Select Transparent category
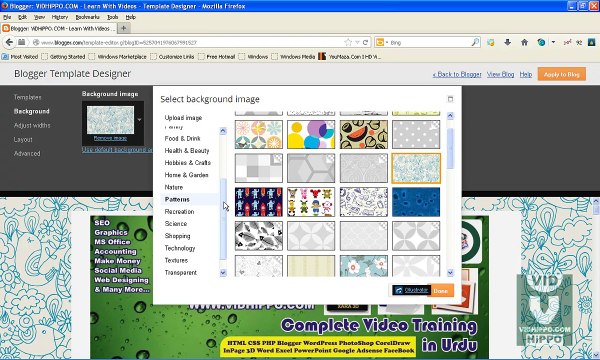600x360 pixels. pyautogui.click(x=181, y=273)
